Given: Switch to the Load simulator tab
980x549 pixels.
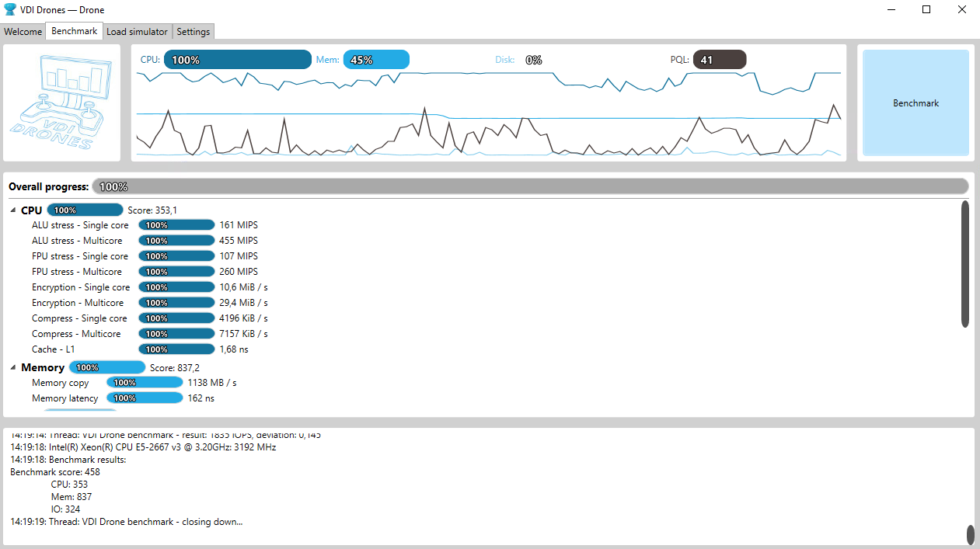Looking at the screenshot, I should 137,32.
